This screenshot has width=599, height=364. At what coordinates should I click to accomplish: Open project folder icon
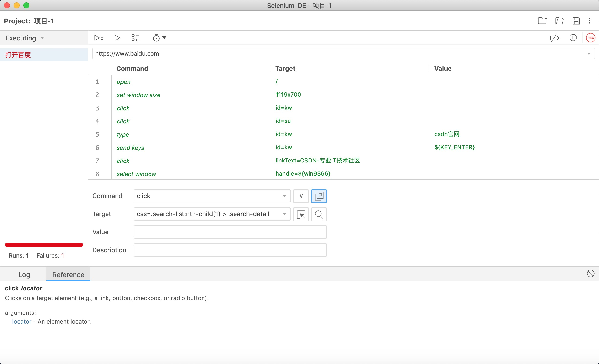point(559,21)
